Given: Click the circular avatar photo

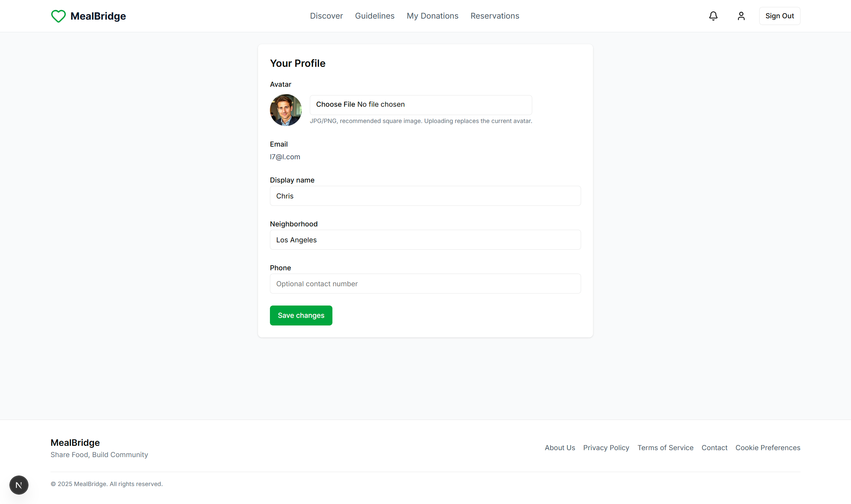Looking at the screenshot, I should pyautogui.click(x=286, y=110).
